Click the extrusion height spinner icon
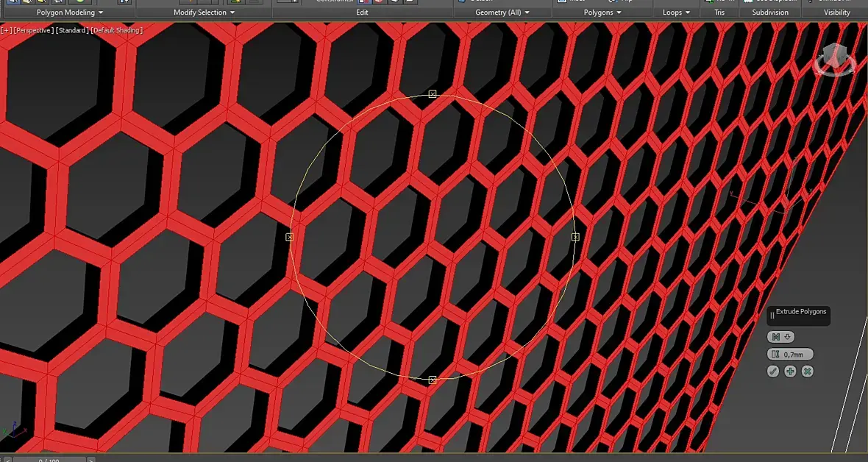868x462 pixels. [775, 355]
